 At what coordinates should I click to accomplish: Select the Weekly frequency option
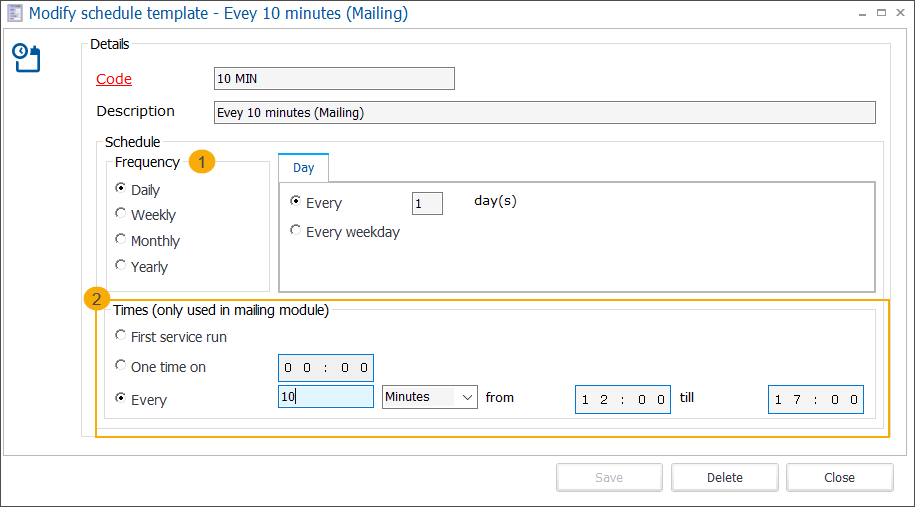120,213
